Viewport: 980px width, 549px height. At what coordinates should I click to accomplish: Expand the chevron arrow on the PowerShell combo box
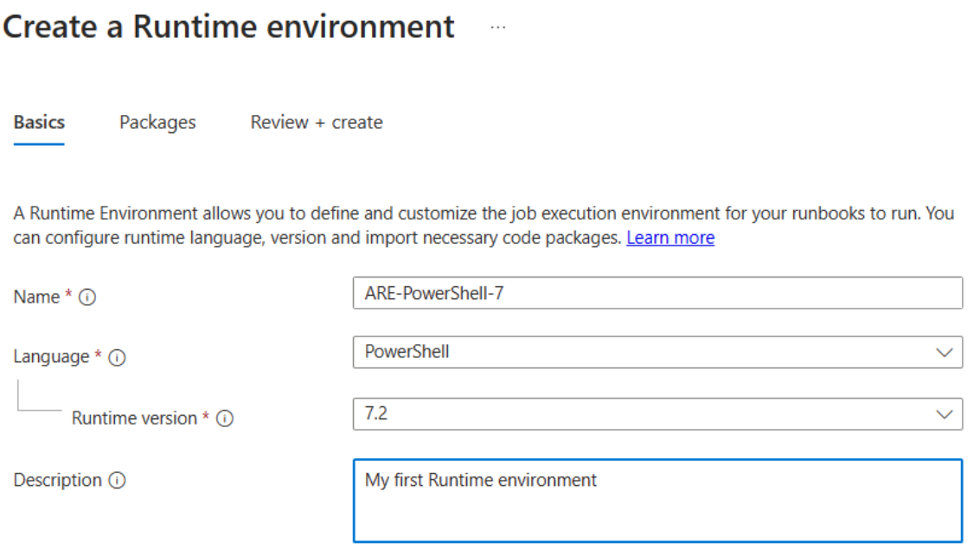[x=945, y=352]
